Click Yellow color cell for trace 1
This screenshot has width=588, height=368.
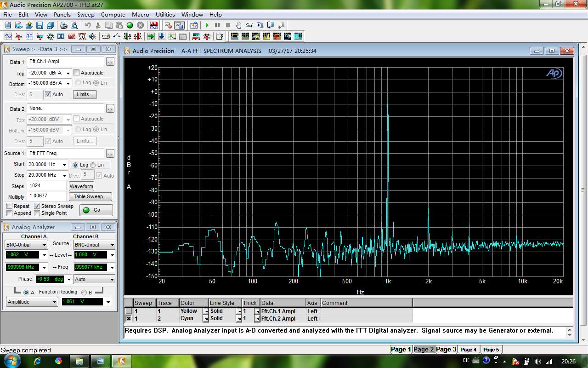[x=191, y=311]
